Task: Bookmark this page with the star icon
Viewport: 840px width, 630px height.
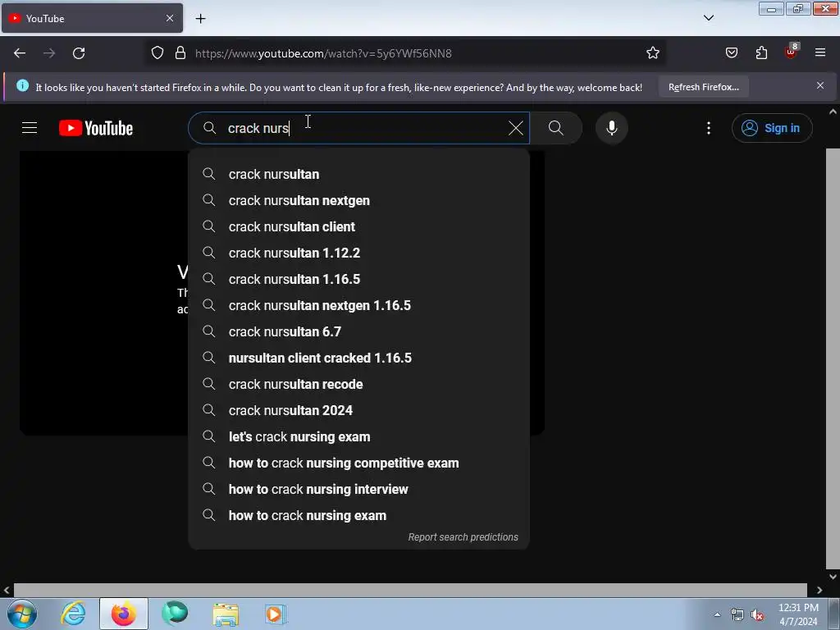Action: click(652, 53)
